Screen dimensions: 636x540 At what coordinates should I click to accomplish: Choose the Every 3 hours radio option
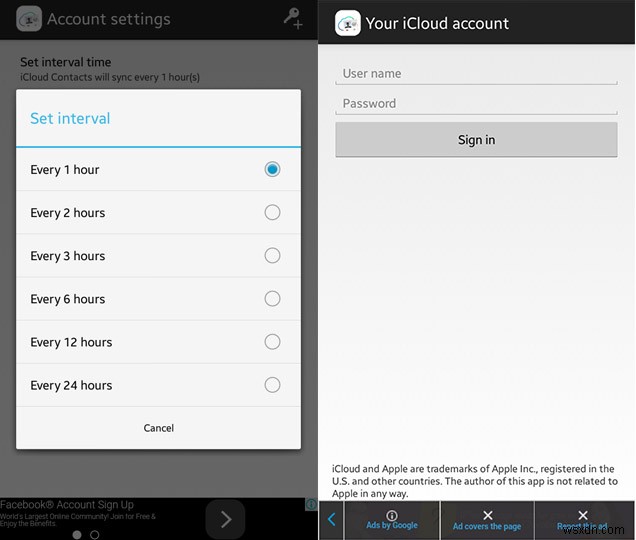272,256
